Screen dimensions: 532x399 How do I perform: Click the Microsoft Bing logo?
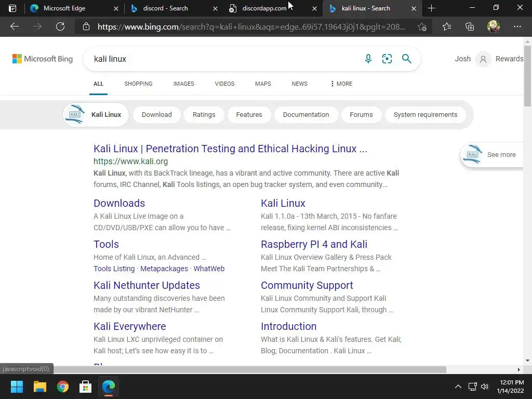coord(43,59)
